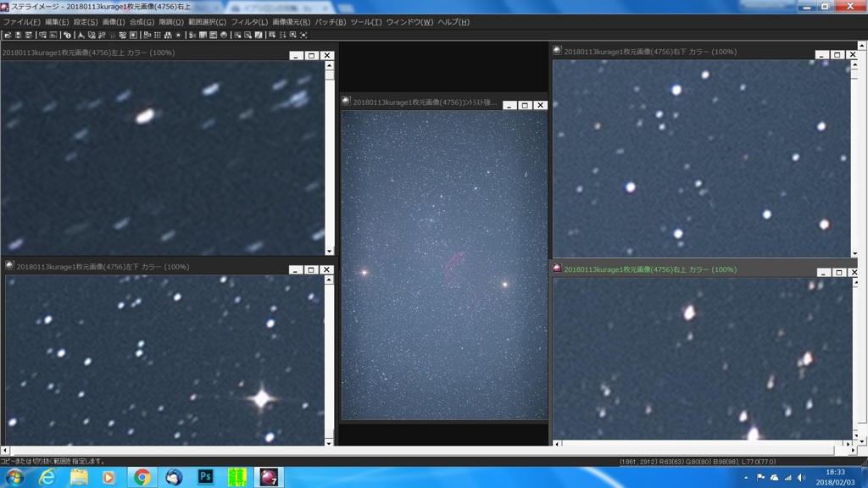Click the last toolbar icon with corner brackets
The height and width of the screenshot is (488, 868).
pos(303,35)
